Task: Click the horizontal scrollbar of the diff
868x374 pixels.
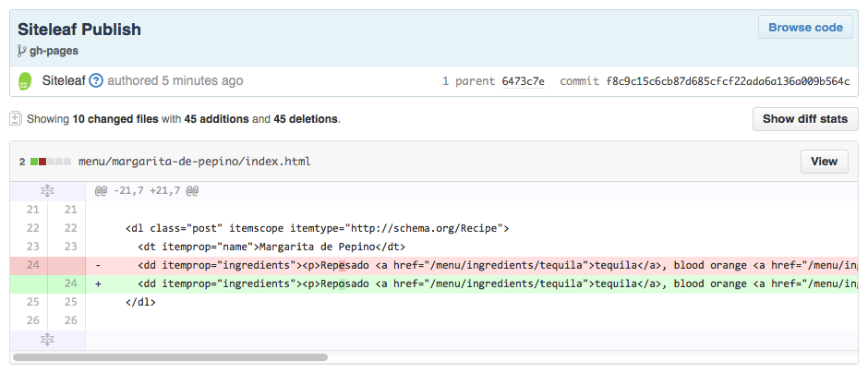Action: [171, 357]
